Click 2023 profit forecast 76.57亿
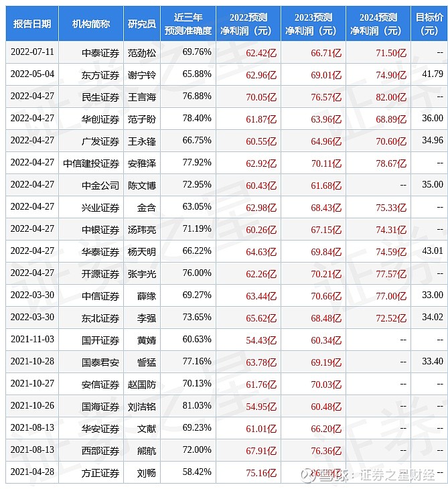The image size is (448, 489). click(x=326, y=97)
